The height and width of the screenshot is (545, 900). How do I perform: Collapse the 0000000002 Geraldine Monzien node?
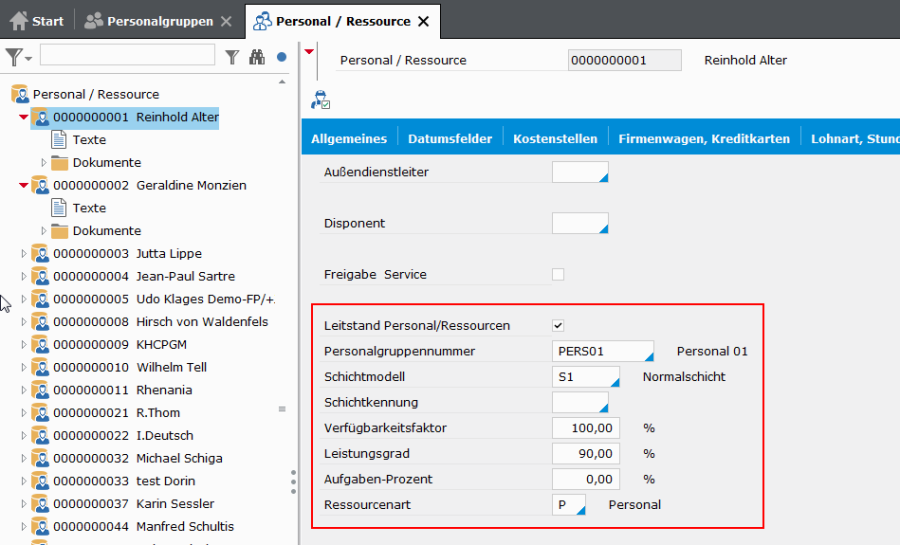tap(24, 185)
